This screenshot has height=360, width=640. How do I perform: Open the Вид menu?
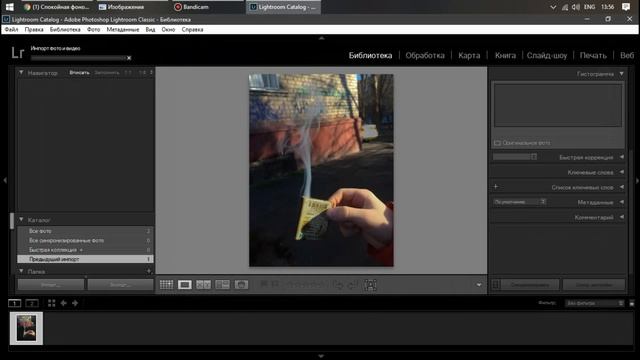tap(150, 29)
